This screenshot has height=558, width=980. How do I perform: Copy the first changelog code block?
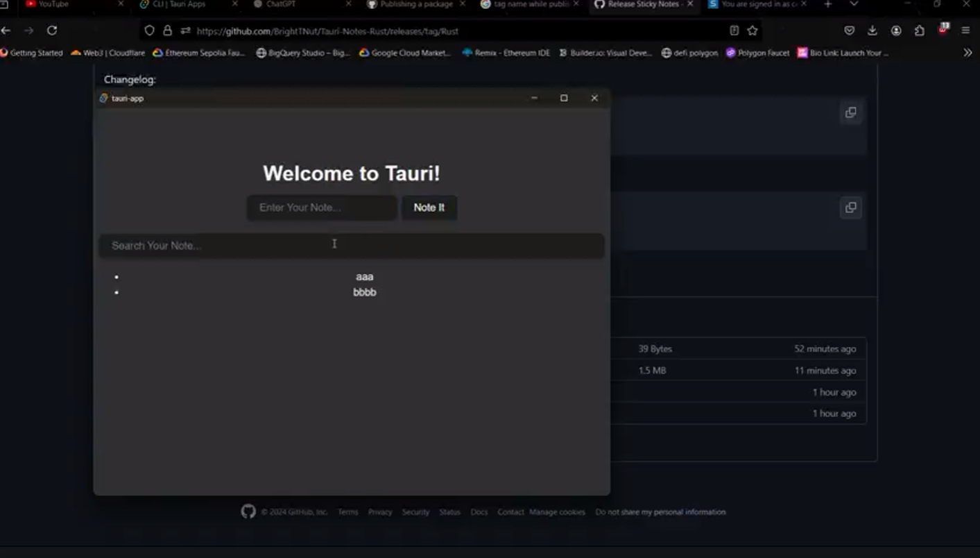tap(850, 112)
